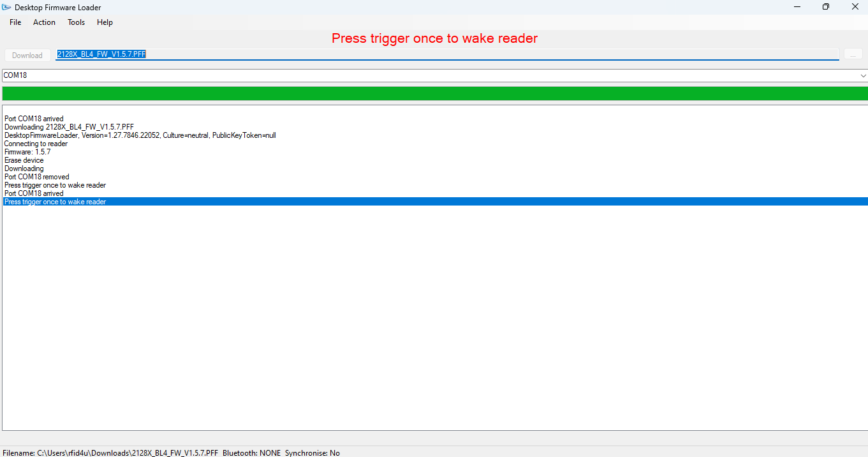Select the highlighted 'Press trigger once' log line
868x457 pixels.
435,202
